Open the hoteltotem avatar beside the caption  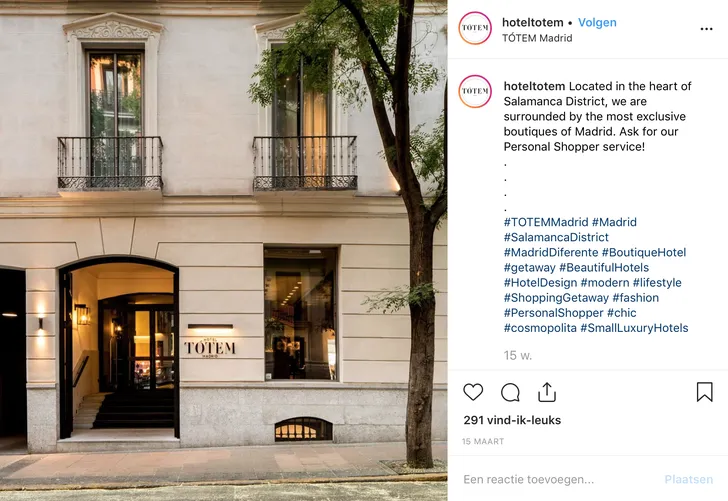[x=475, y=91]
